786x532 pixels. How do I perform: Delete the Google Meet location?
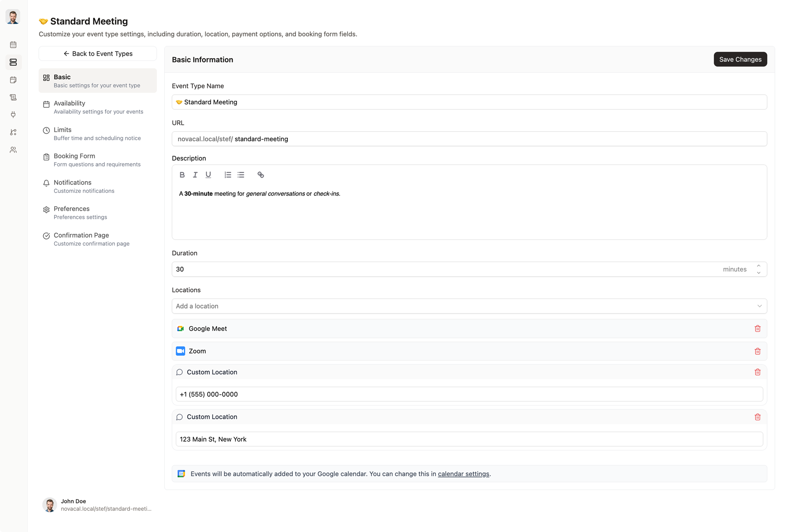tap(757, 329)
